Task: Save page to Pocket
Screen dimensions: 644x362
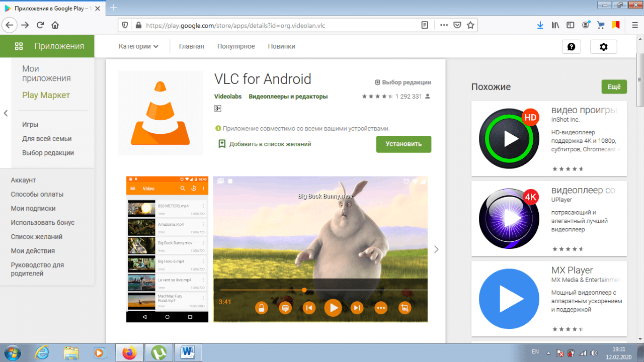Action: pyautogui.click(x=457, y=25)
